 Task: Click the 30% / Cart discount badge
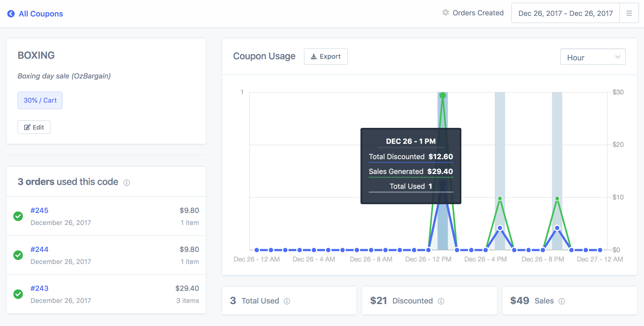click(40, 100)
